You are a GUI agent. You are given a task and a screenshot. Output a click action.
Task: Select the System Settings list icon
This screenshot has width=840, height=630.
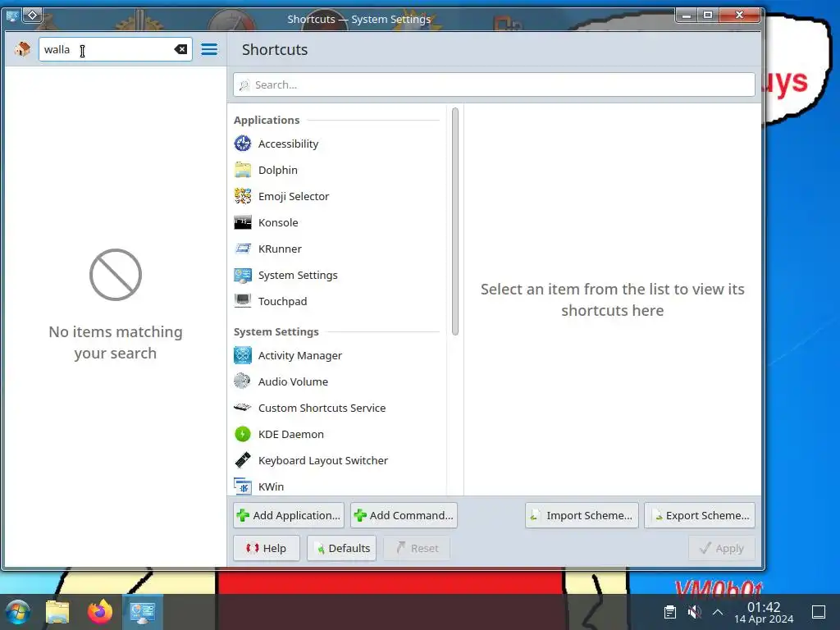(243, 275)
